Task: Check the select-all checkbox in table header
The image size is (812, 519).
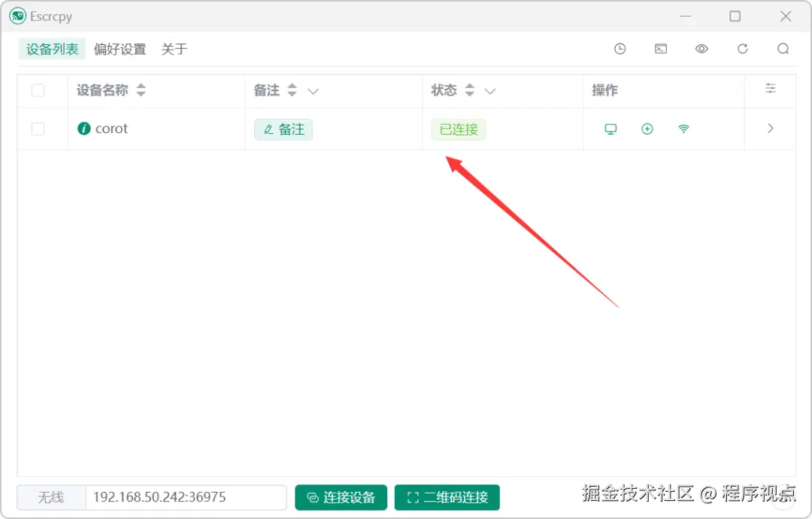Action: (38, 90)
